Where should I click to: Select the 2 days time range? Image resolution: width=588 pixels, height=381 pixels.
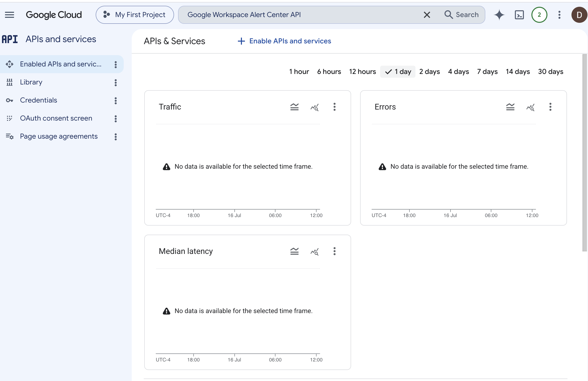click(x=430, y=72)
